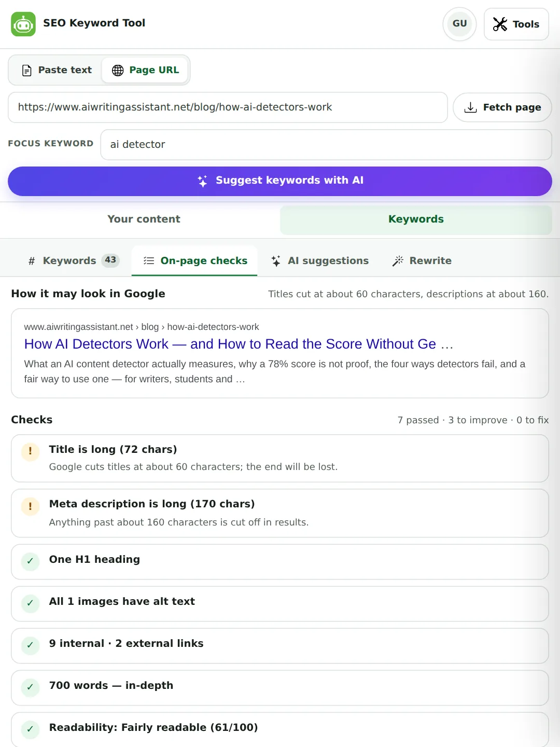Click the 'How it may look in Google' heading
The image size is (560, 747).
(x=88, y=294)
